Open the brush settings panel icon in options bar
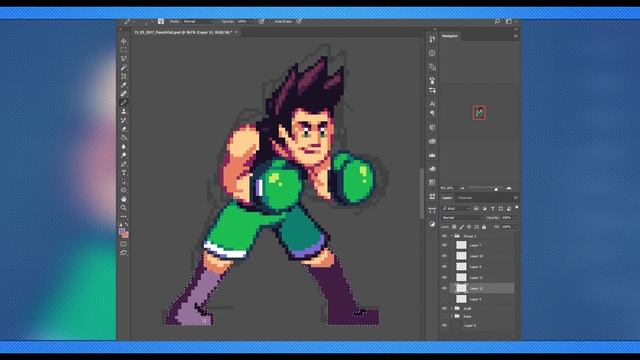This screenshot has width=640, height=360. click(x=161, y=21)
